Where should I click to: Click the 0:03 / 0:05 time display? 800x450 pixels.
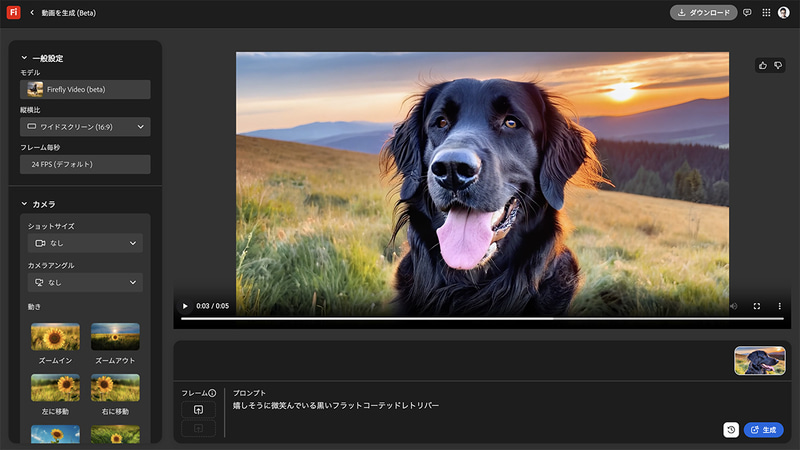[212, 306]
